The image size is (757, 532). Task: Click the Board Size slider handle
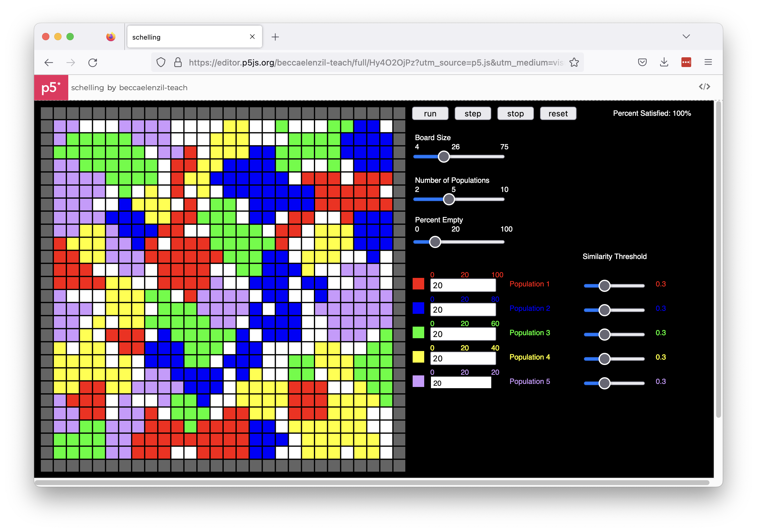[444, 157]
